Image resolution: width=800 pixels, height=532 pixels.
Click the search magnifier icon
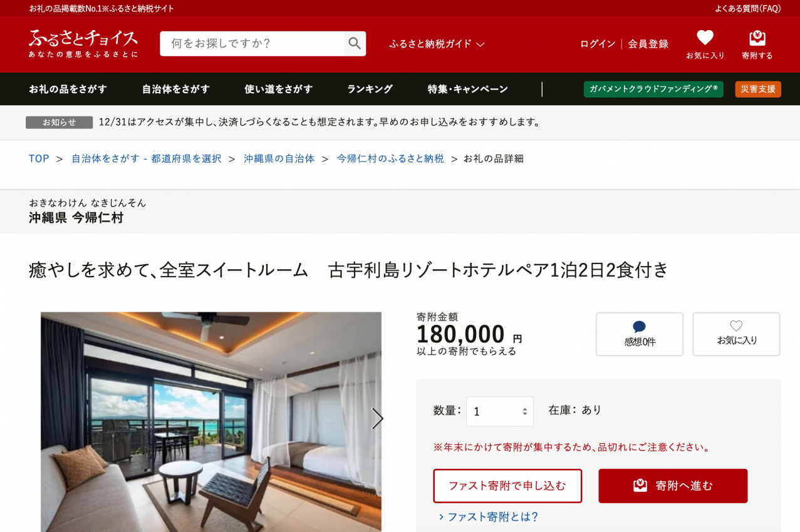[355, 43]
